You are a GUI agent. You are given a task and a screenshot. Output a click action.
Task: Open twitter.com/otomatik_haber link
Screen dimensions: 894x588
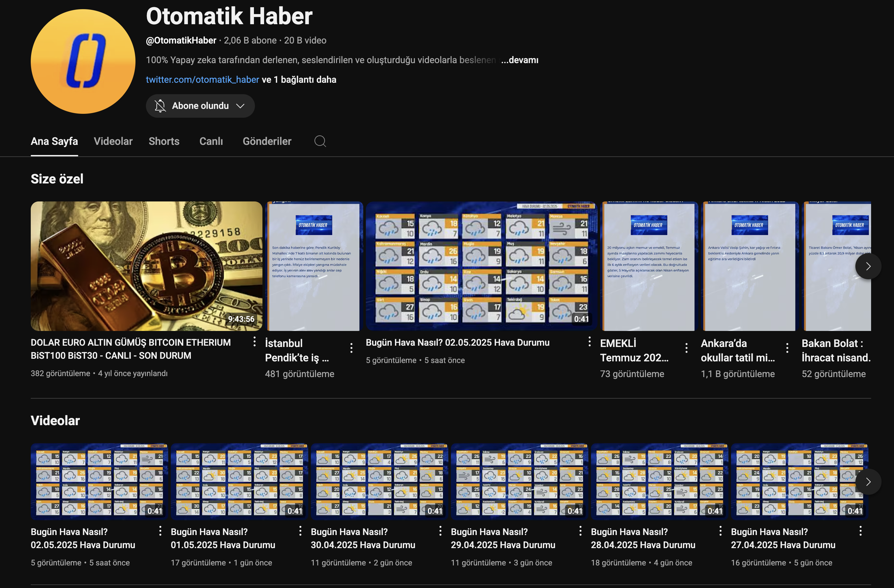pos(202,79)
